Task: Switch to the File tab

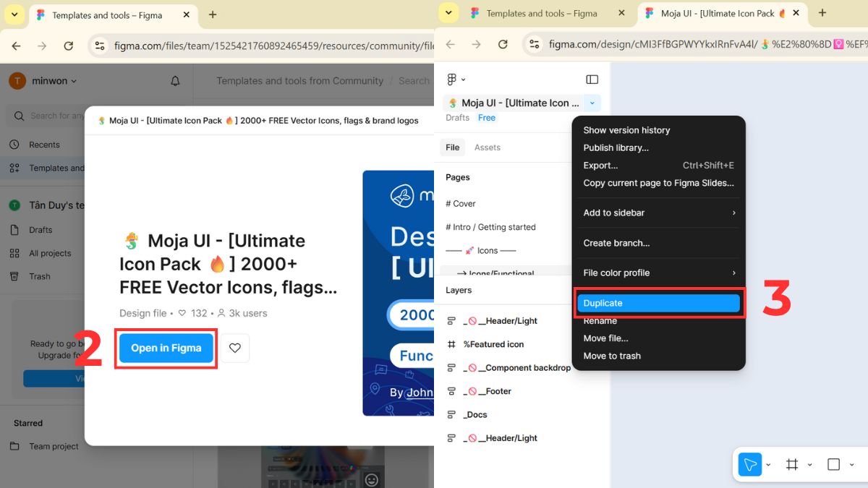Action: pos(453,147)
